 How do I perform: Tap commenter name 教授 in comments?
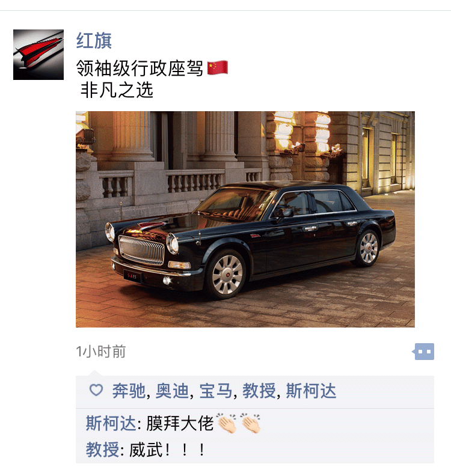(x=102, y=450)
